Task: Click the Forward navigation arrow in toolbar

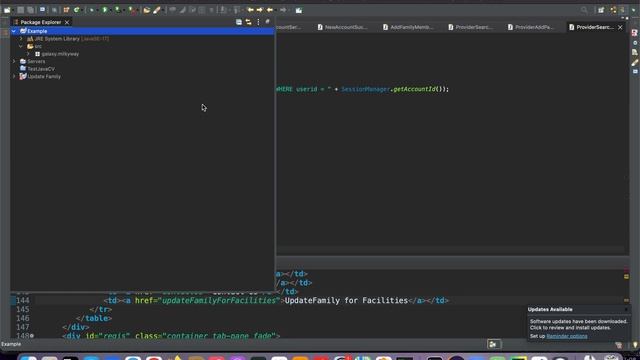Action: point(283,10)
